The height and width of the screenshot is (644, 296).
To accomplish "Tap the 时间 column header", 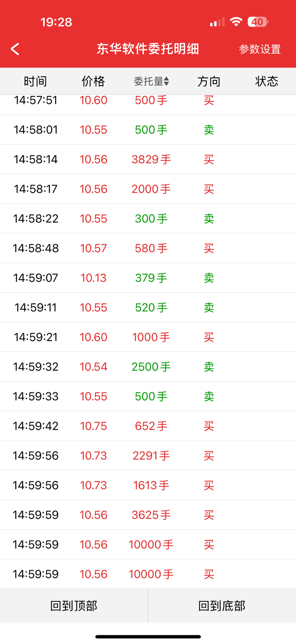I will [35, 81].
